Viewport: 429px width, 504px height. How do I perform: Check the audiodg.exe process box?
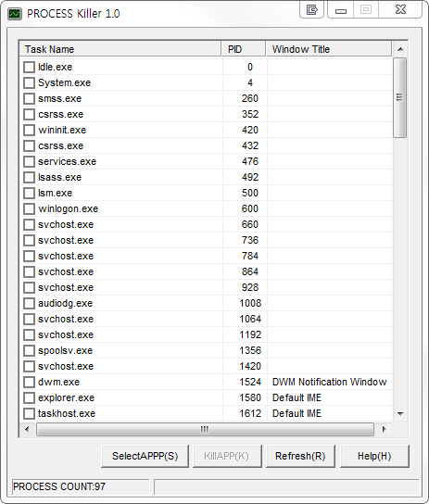click(x=30, y=303)
